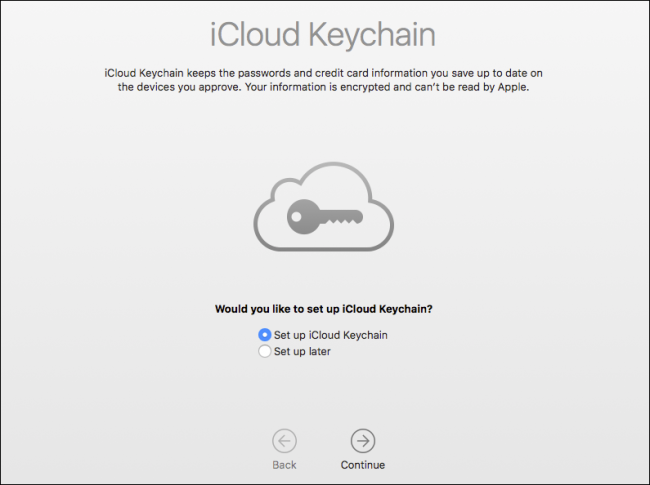
Task: Click the "Would you like to set up iCloud Keychain?" question
Action: pyautogui.click(x=324, y=309)
